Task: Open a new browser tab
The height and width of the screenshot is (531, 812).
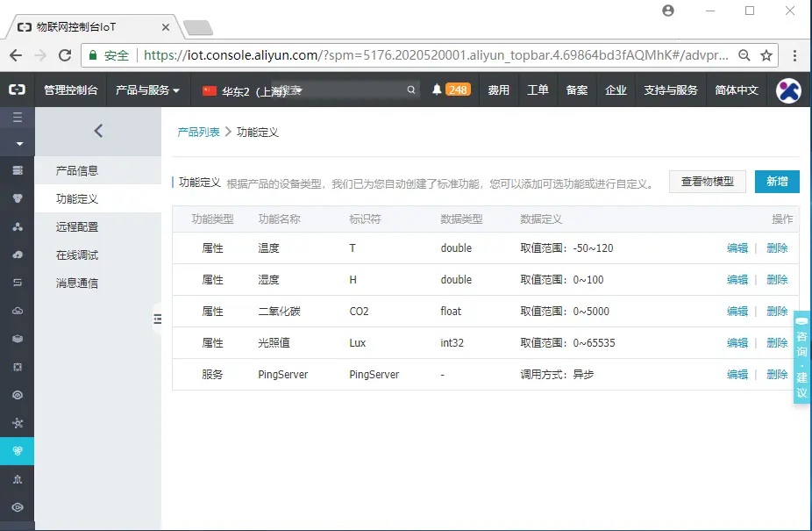Action: pos(198,27)
